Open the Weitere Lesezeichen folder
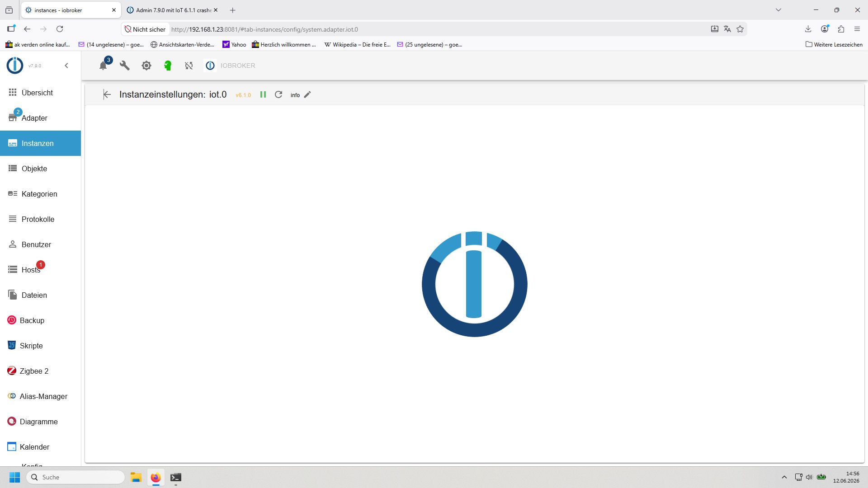 coord(834,44)
